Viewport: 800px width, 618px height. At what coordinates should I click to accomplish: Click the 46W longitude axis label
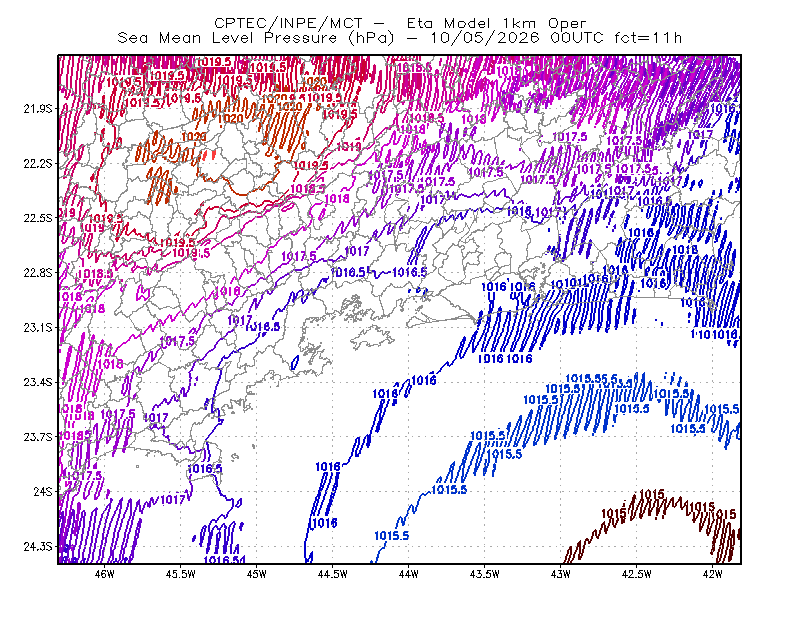(x=105, y=574)
